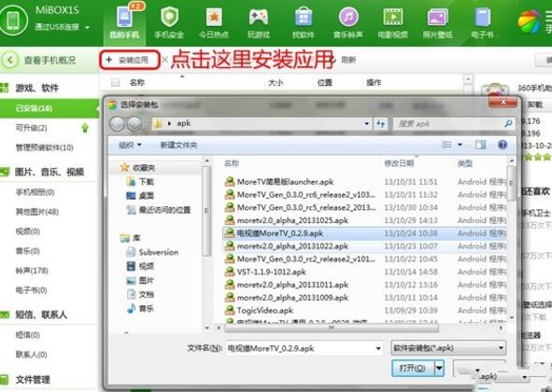The image size is (552, 392).
Task: Select moretv2.0_alpha_20131025.apk file
Action: (292, 220)
